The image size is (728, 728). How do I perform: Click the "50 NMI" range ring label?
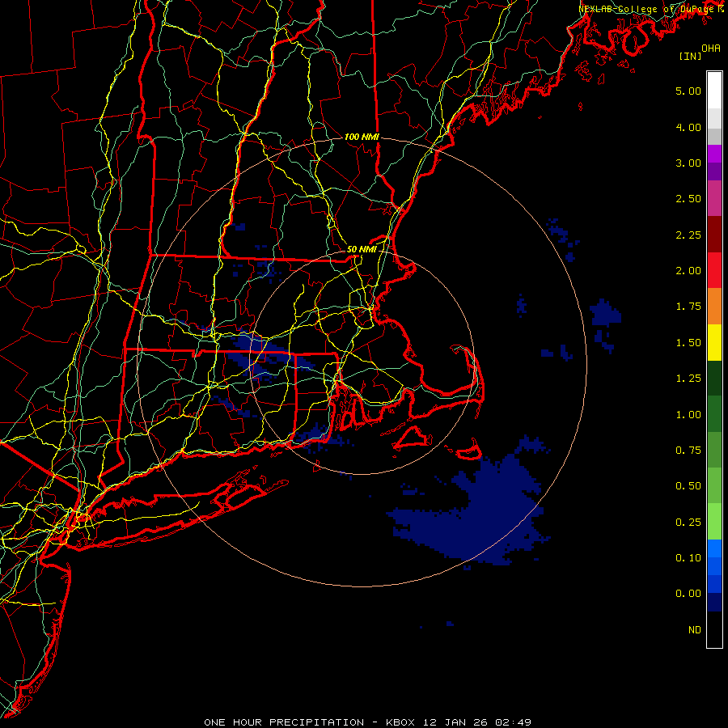coord(362,249)
